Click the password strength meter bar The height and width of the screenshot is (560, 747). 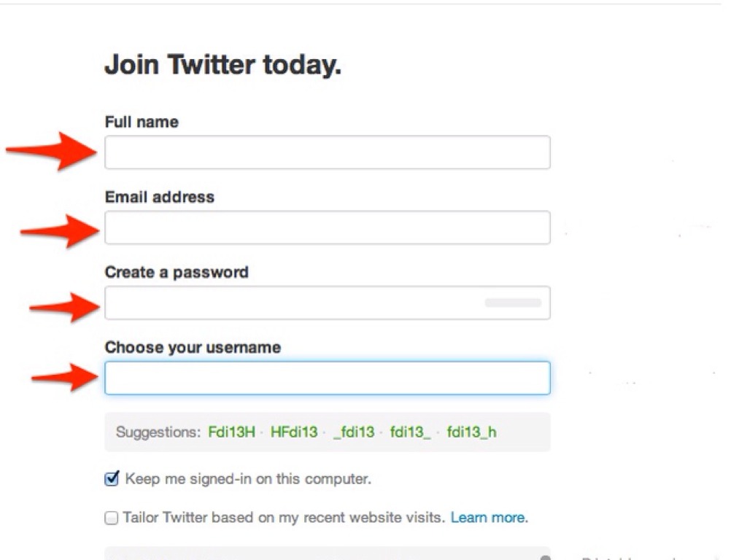click(x=513, y=303)
